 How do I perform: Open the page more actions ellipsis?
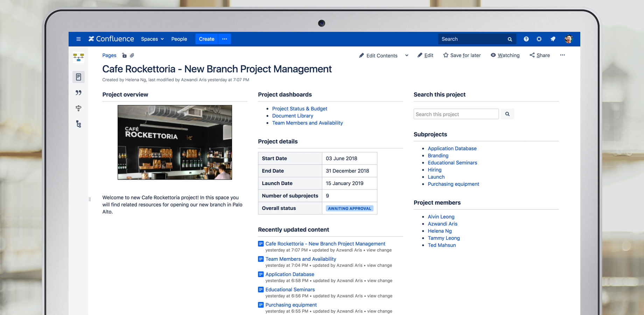coord(562,55)
